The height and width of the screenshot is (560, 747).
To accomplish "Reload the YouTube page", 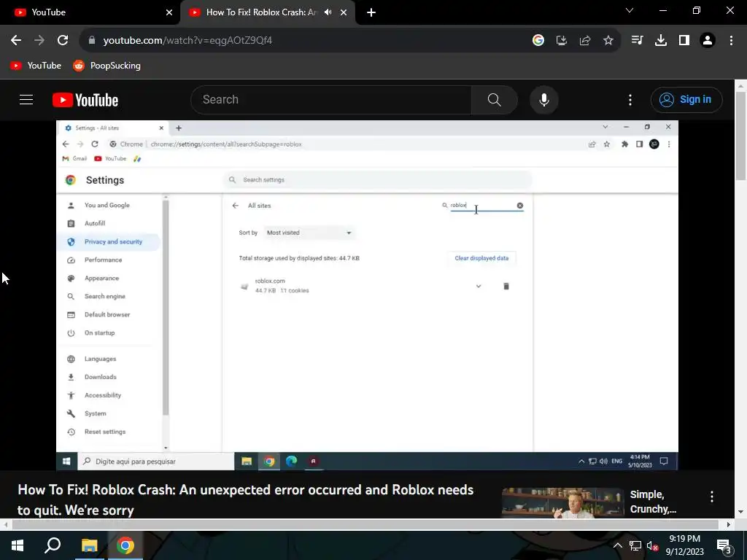I will [x=63, y=41].
